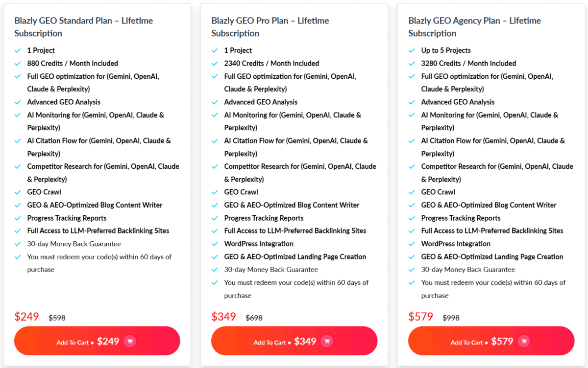This screenshot has height=368, width=588.
Task: Click checkmark beside Standard plan Advanced GEO Analysis
Action: pos(18,102)
